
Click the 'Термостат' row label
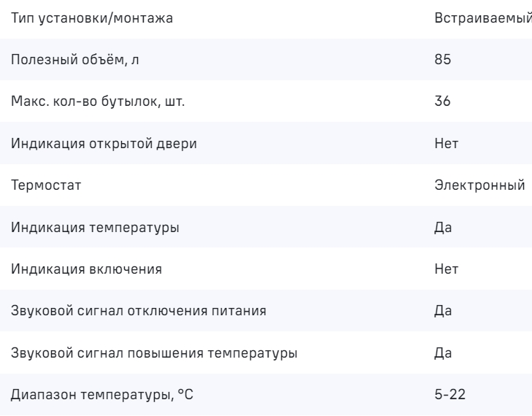tap(46, 185)
